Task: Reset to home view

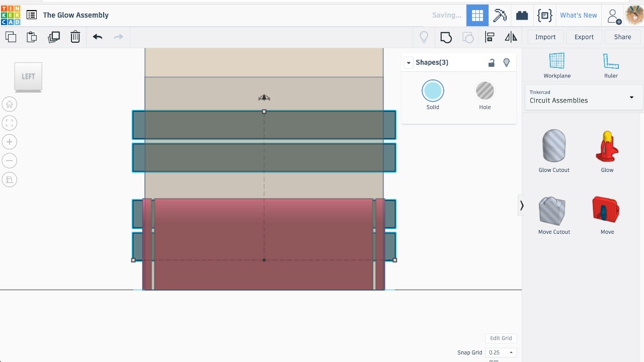Action: pyautogui.click(x=10, y=104)
